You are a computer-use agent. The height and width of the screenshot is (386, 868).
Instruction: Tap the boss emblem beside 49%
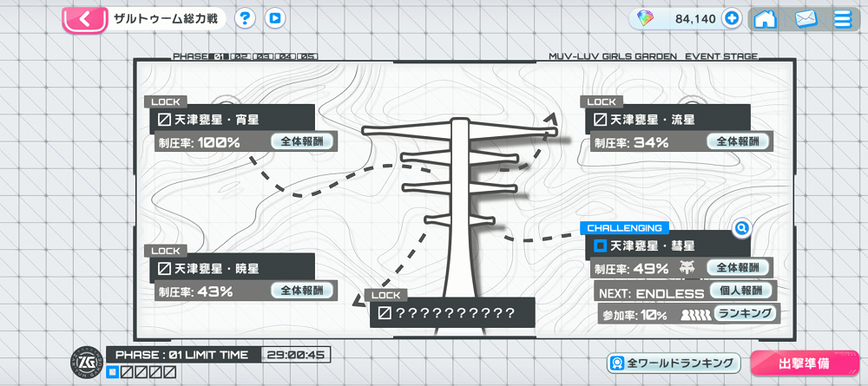[687, 269]
